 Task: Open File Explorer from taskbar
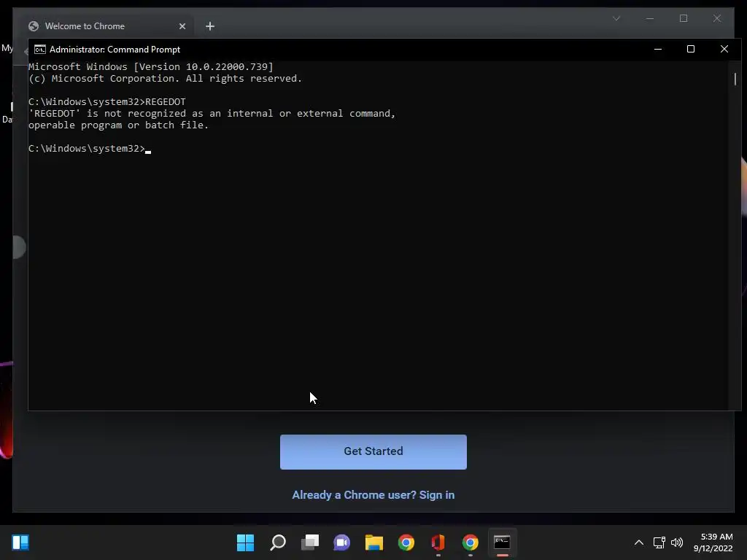pos(374,542)
